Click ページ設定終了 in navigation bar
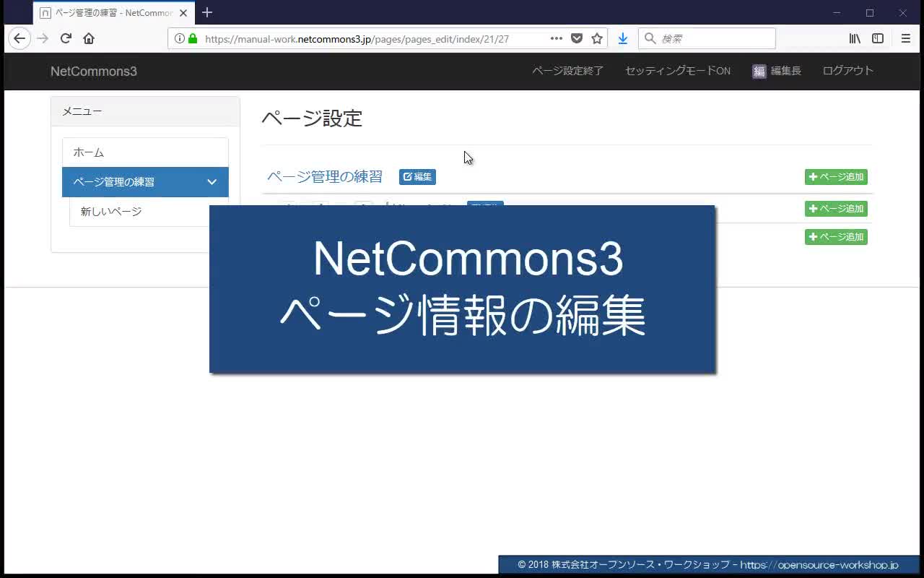 [567, 71]
